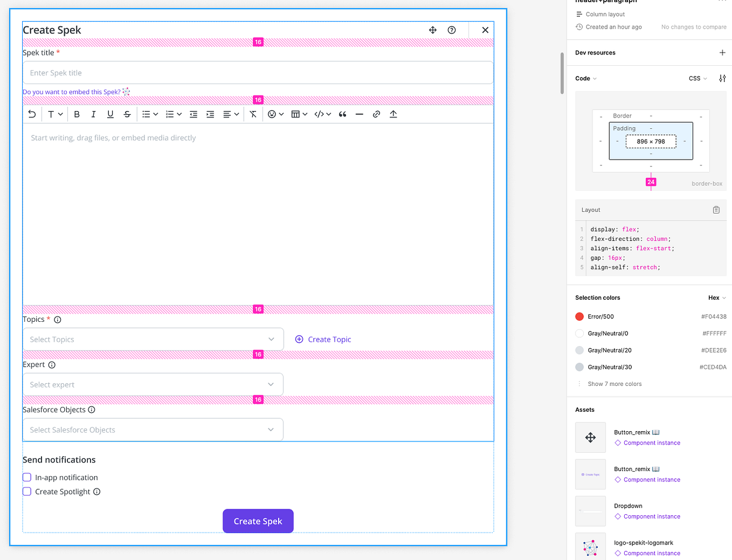Click the Enter Spek title input field
732x560 pixels.
click(x=258, y=72)
